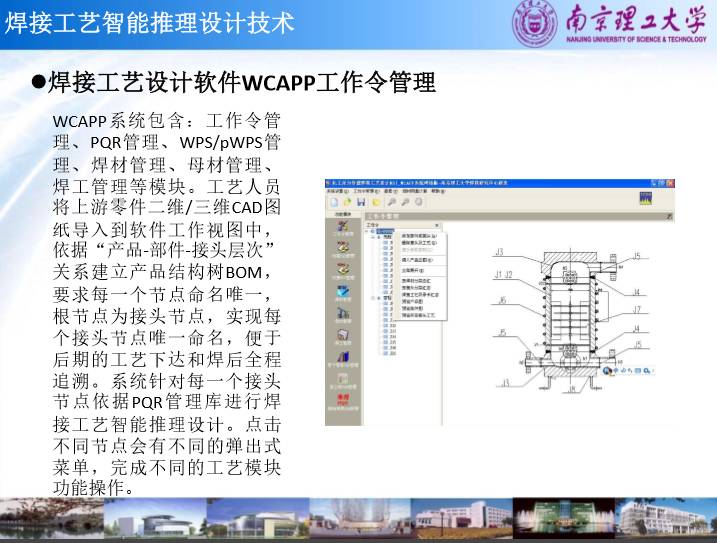Open sidebar module with blue books icon
This screenshot has width=717, height=543.
[342, 359]
